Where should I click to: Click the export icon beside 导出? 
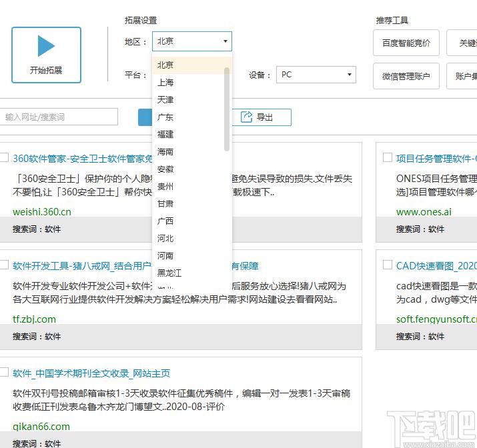click(x=246, y=117)
